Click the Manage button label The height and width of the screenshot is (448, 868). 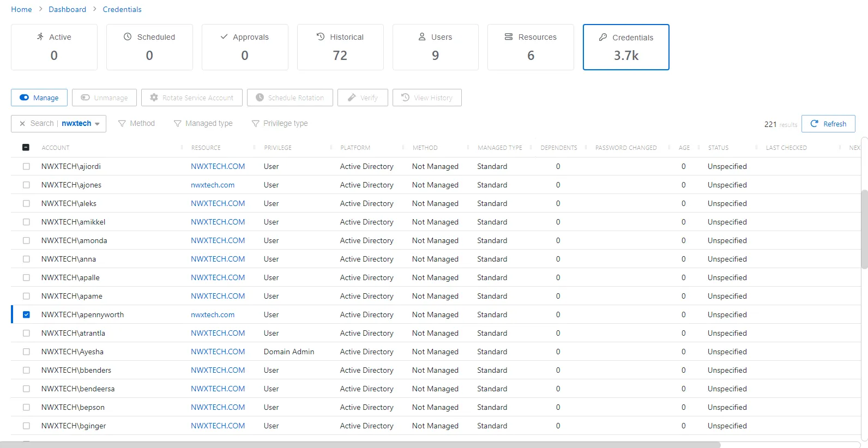point(46,98)
